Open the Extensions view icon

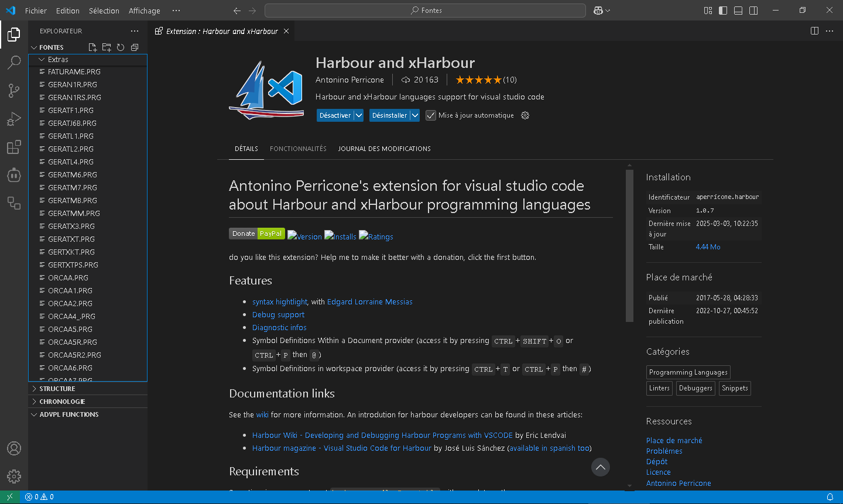pyautogui.click(x=14, y=147)
